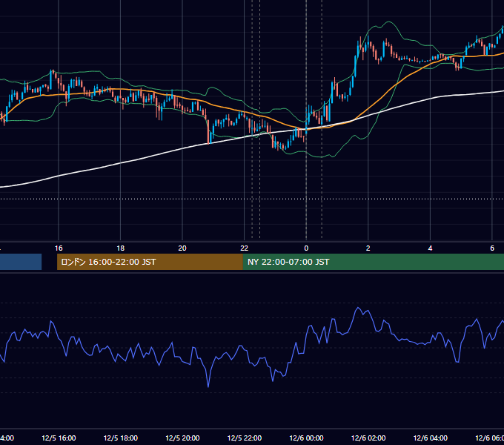Click hour label 4 on upper axis

tap(430, 248)
